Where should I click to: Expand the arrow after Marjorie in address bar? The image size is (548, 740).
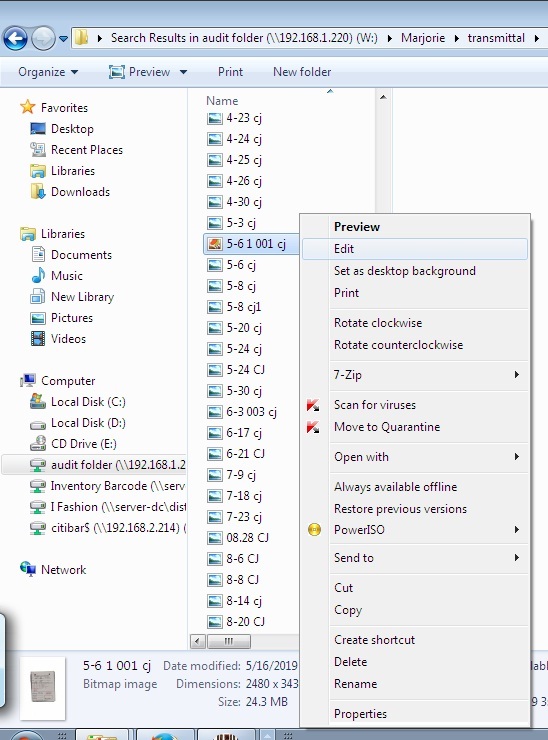coord(456,38)
